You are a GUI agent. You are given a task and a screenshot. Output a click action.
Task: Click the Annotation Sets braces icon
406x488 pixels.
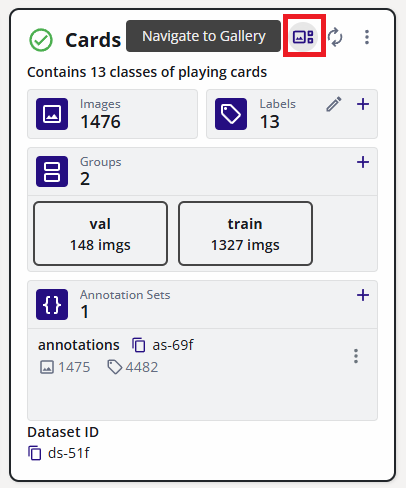[52, 304]
